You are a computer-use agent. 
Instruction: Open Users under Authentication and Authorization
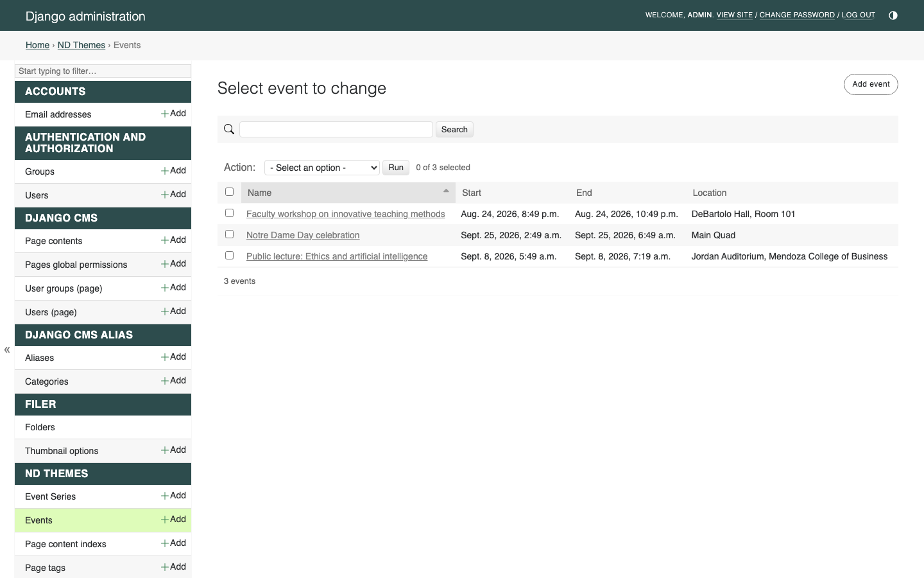(x=37, y=195)
